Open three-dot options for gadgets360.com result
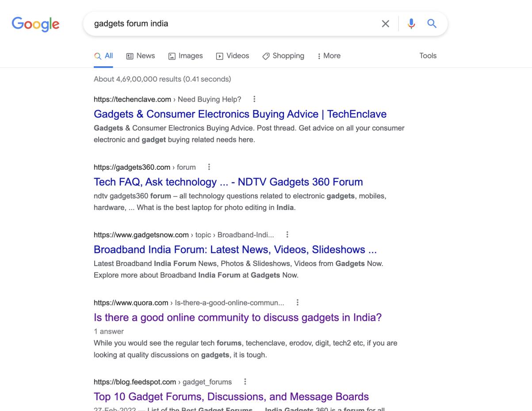Viewport: 532px width, 411px height. [209, 167]
